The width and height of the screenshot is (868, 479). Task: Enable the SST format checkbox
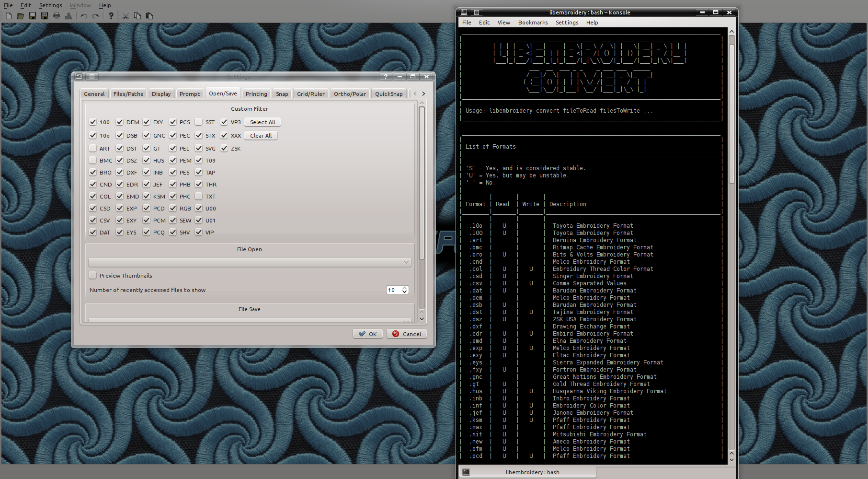(x=199, y=122)
